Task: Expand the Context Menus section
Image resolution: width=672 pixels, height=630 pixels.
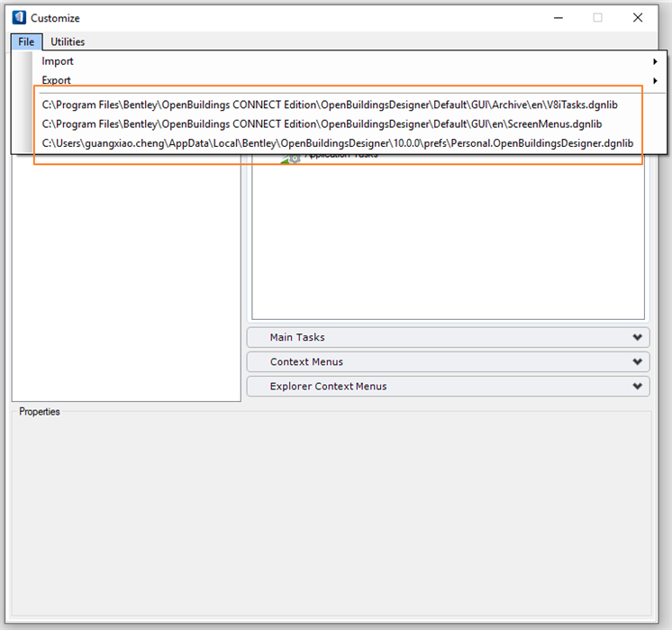Action: click(448, 362)
